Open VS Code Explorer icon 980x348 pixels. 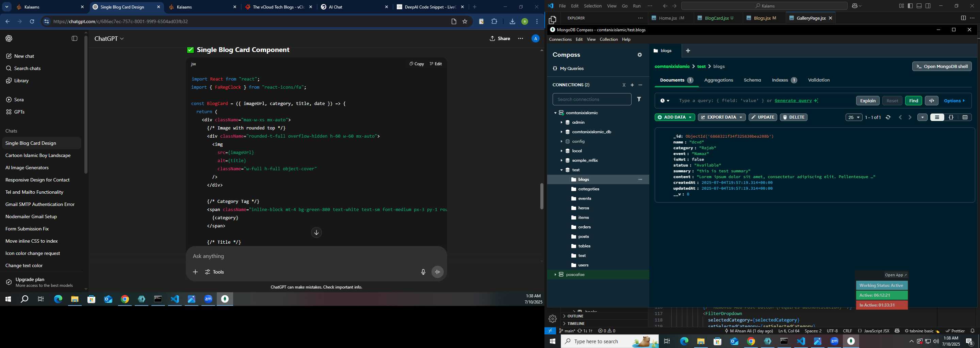coord(552,20)
